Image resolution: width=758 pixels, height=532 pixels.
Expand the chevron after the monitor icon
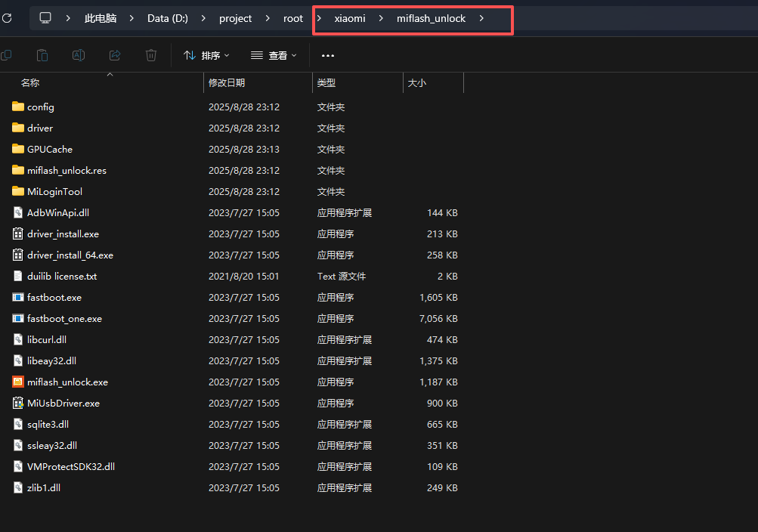tap(68, 18)
